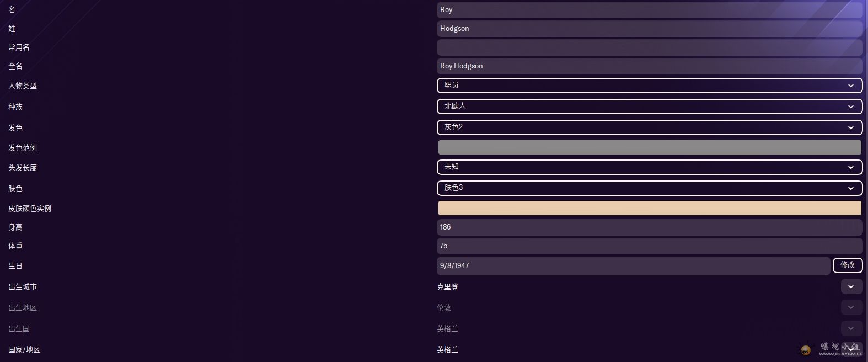The height and width of the screenshot is (362, 868).
Task: Click the empty 常用名 input field
Action: (x=650, y=47)
